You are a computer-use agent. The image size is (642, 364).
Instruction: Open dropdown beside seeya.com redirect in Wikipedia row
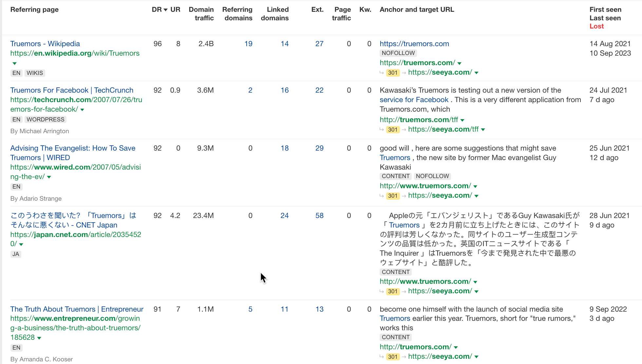477,73
